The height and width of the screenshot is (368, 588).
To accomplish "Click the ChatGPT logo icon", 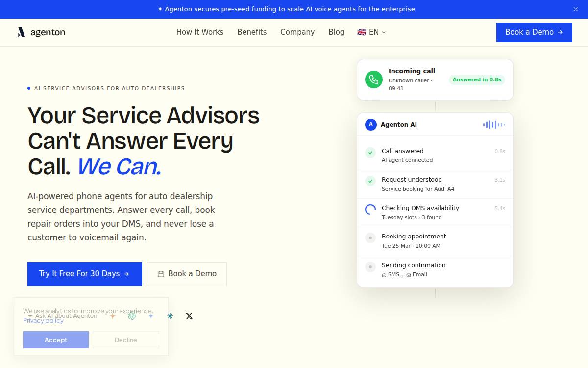I will (132, 316).
